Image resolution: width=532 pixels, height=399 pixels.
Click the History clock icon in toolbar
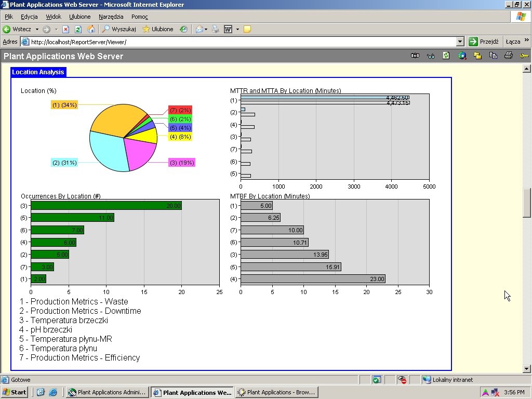(x=183, y=29)
